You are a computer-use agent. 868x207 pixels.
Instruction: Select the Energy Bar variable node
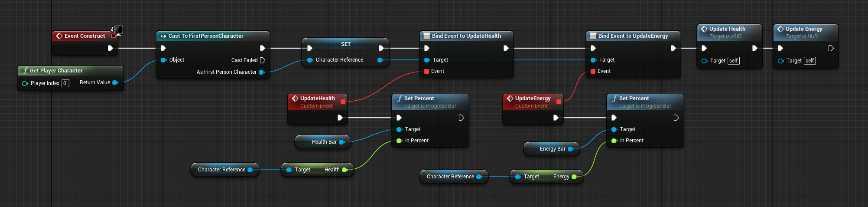(x=552, y=149)
